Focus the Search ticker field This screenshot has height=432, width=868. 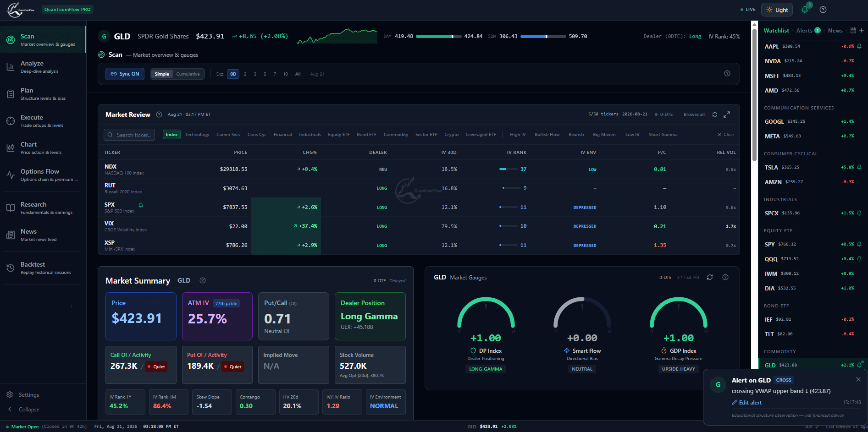point(129,135)
